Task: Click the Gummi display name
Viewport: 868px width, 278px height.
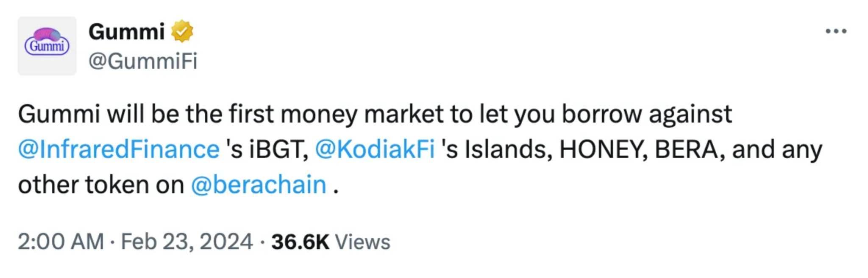Action: point(126,32)
